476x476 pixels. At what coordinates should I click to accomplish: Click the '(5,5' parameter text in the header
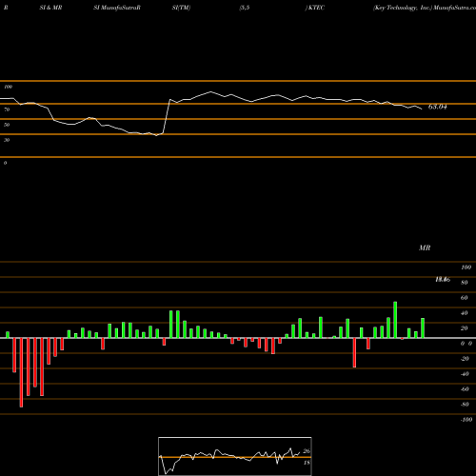[245, 8]
